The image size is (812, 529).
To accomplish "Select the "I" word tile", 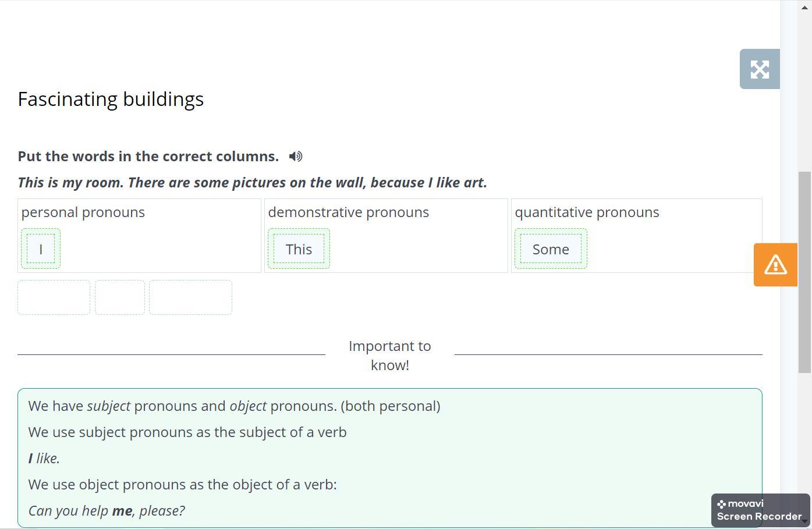I will point(41,249).
